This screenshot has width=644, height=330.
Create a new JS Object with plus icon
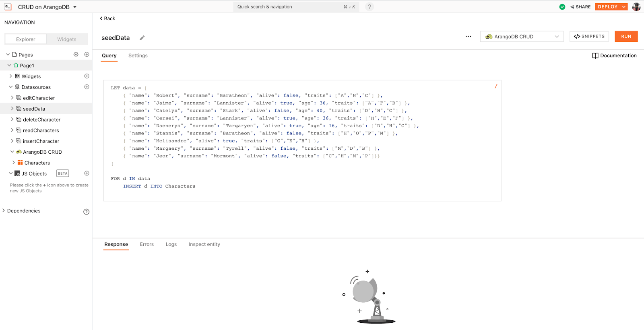click(x=87, y=173)
